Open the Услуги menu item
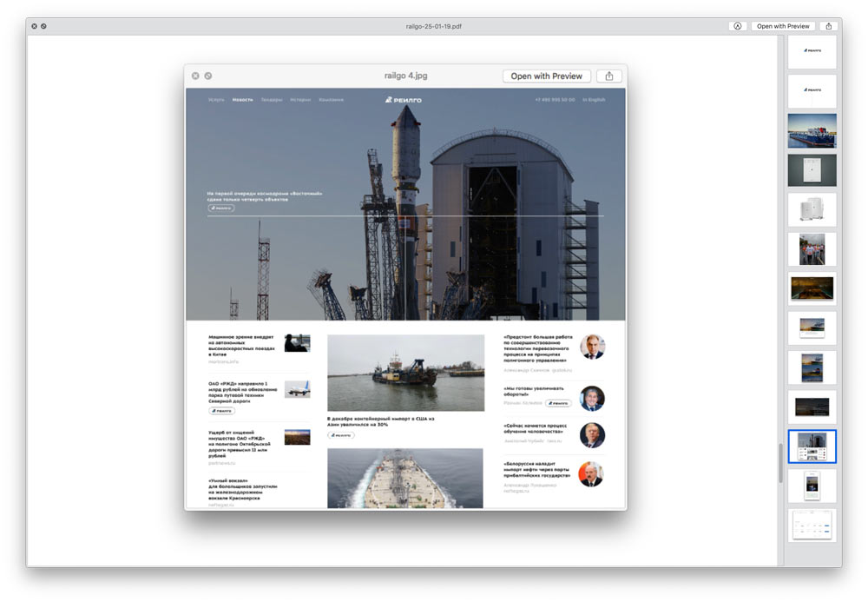This screenshot has height=602, width=868. [216, 100]
